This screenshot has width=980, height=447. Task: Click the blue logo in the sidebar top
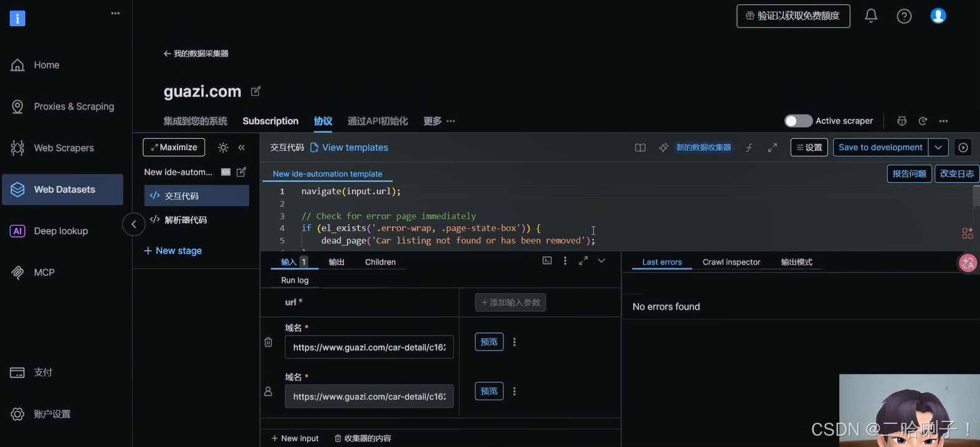(17, 18)
